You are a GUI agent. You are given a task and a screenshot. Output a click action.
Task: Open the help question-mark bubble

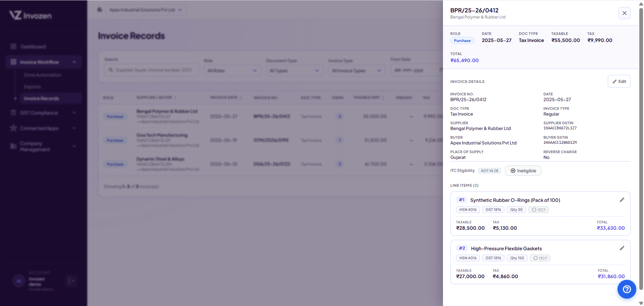(x=627, y=289)
